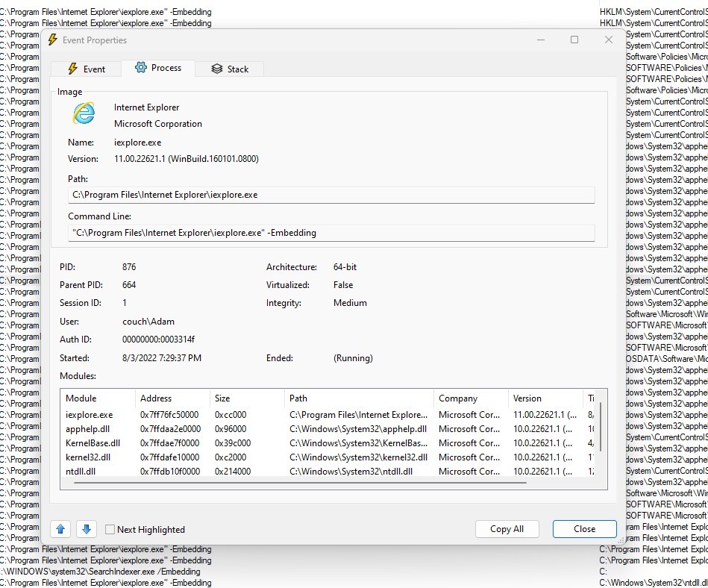Click the Event Properties lightning title icon
Screen dimensions: 708x588
coord(53,40)
